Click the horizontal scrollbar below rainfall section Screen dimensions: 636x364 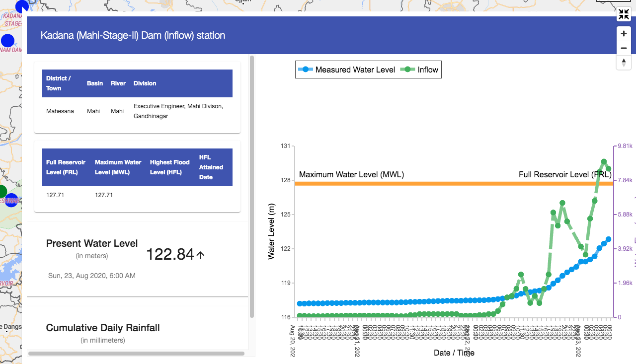pos(136,354)
